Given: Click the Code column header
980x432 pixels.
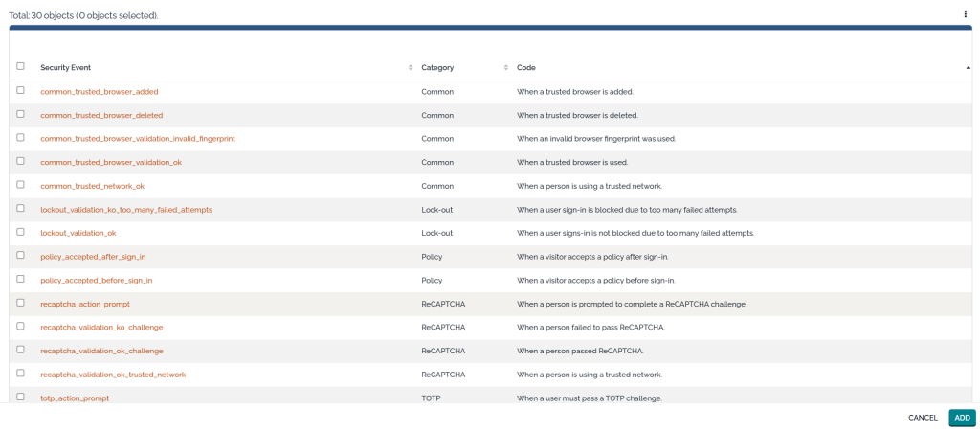Looking at the screenshot, I should click(526, 68).
